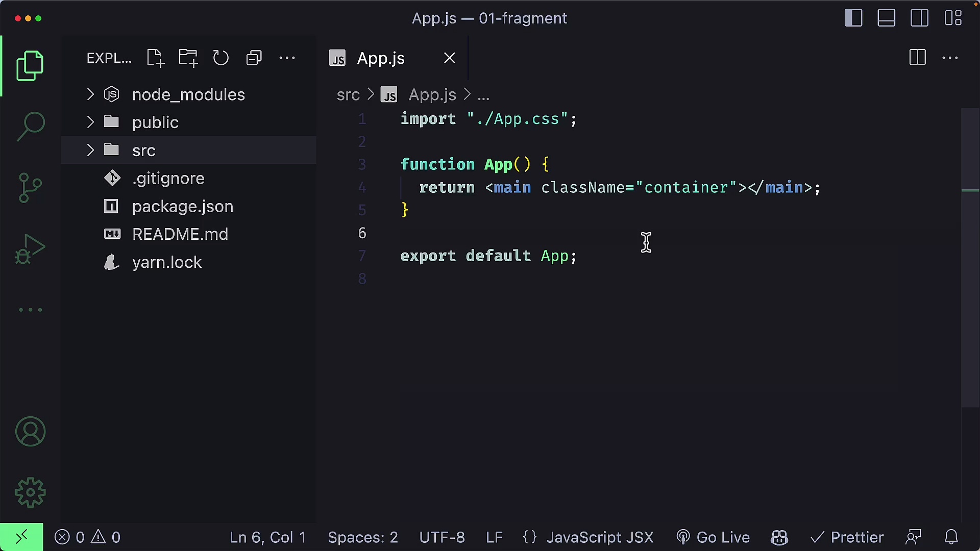
Task: Open Run and Debug view
Action: pyautogui.click(x=31, y=249)
